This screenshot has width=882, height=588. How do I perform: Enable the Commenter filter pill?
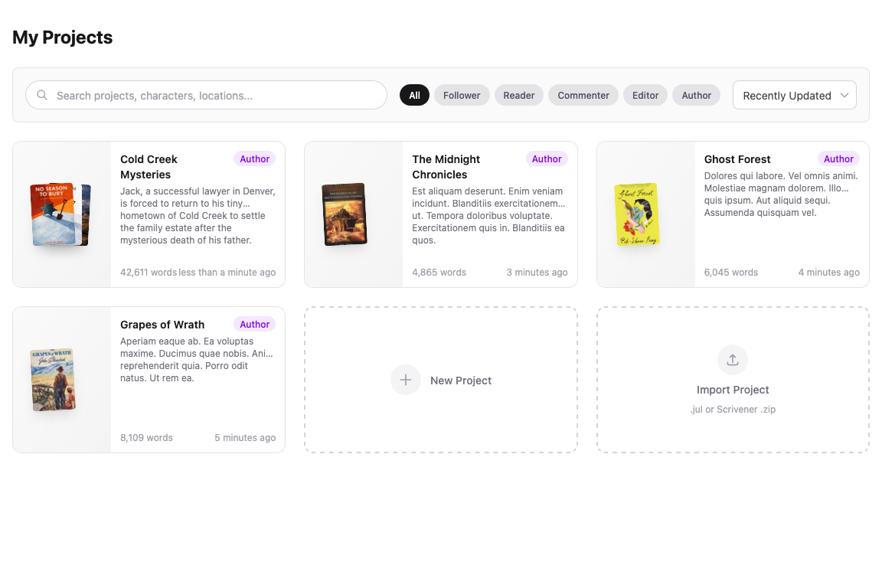(x=583, y=95)
